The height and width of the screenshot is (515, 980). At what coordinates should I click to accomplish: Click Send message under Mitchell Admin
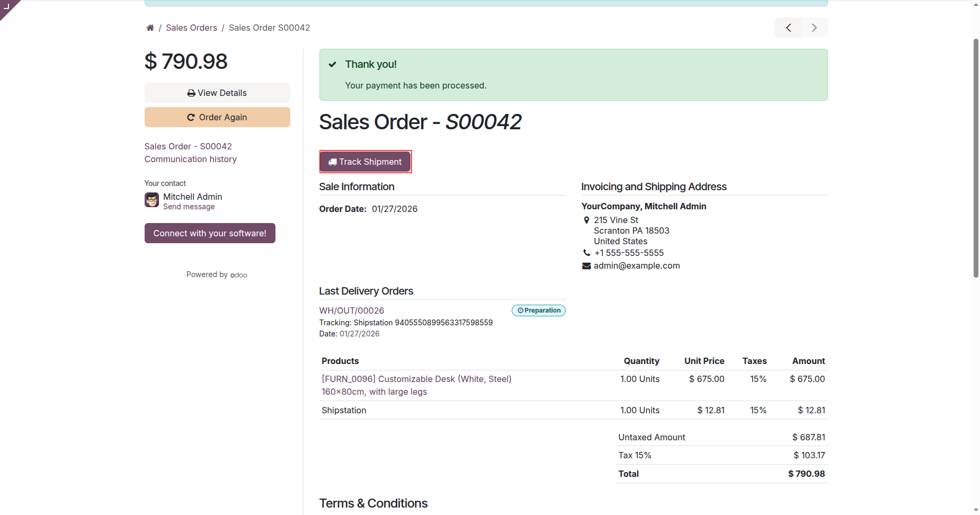pyautogui.click(x=189, y=207)
